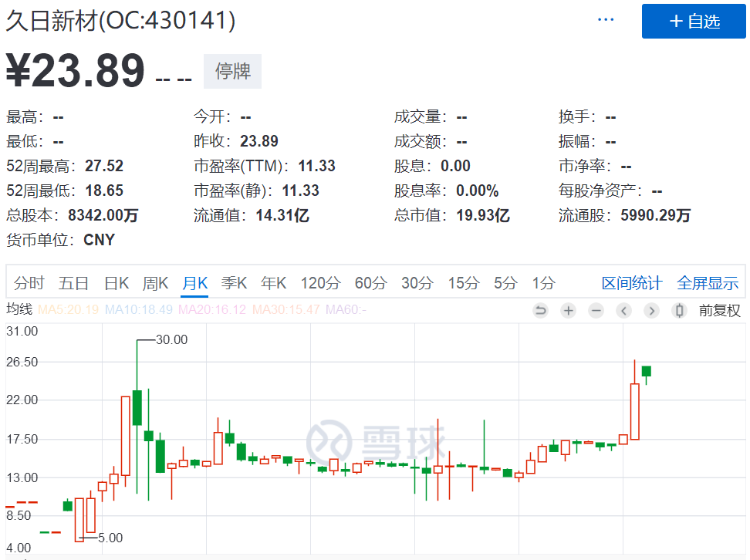Image resolution: width=750 pixels, height=560 pixels.
Task: Click the 5.00 low marker on chart
Action: [110, 538]
